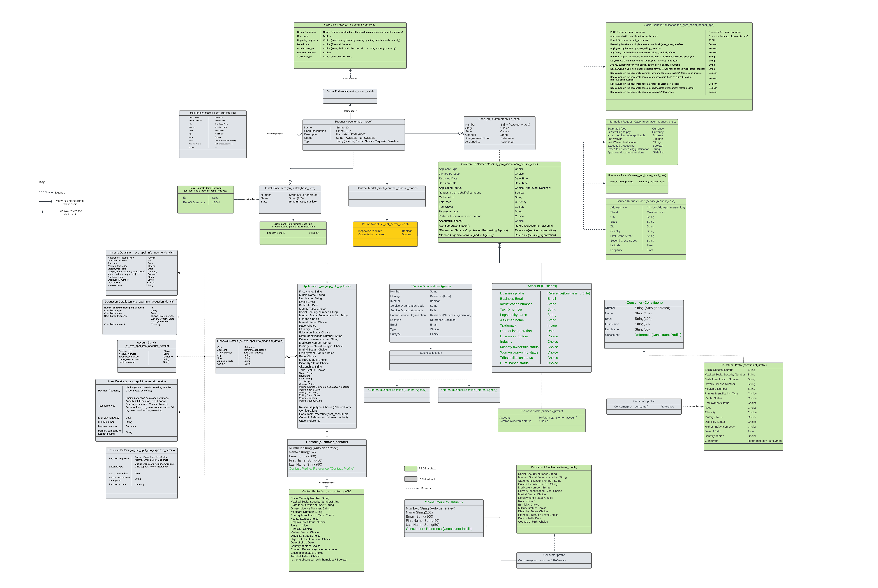Select the Social Benefit Model entity title

click(350, 25)
